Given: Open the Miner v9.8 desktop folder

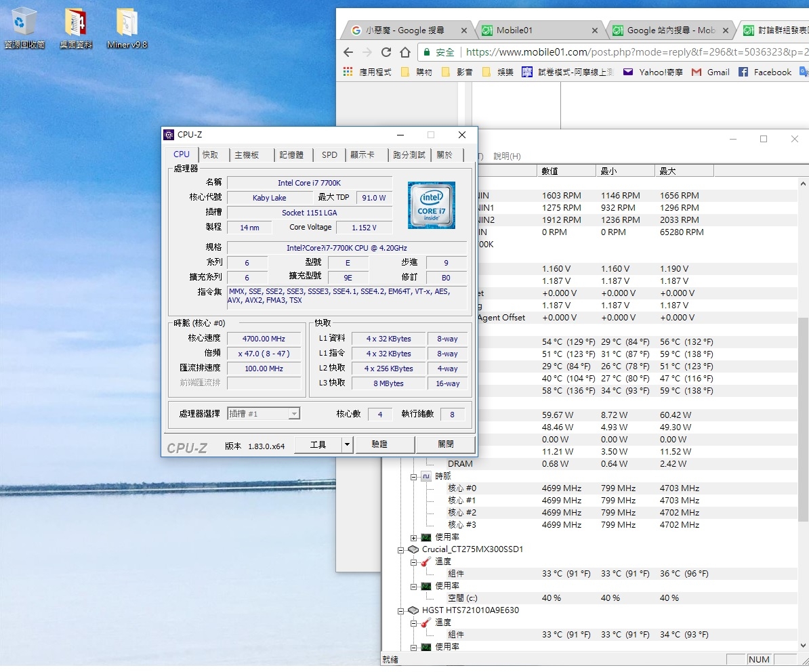Looking at the screenshot, I should point(127,28).
